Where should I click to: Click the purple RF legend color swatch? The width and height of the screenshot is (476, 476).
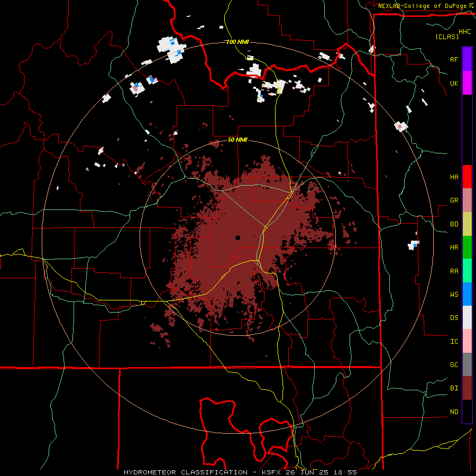(x=467, y=59)
